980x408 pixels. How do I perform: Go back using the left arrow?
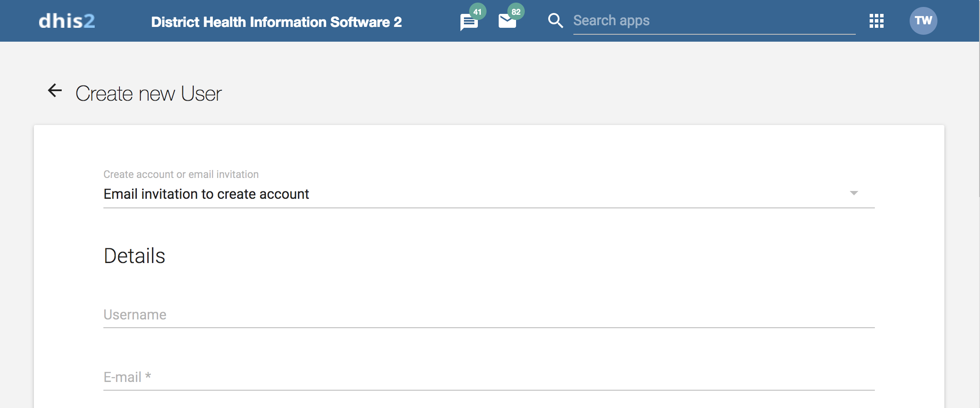pos(55,91)
